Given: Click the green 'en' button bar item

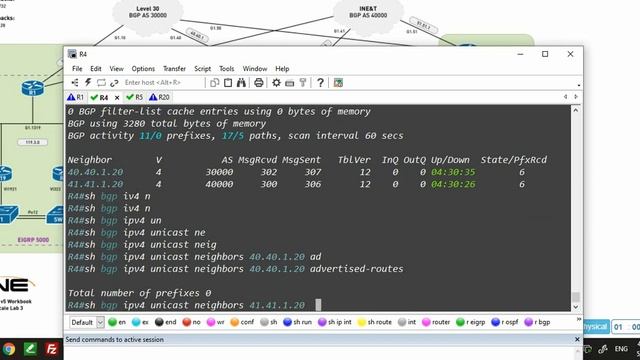Looking at the screenshot, I should click(117, 322).
